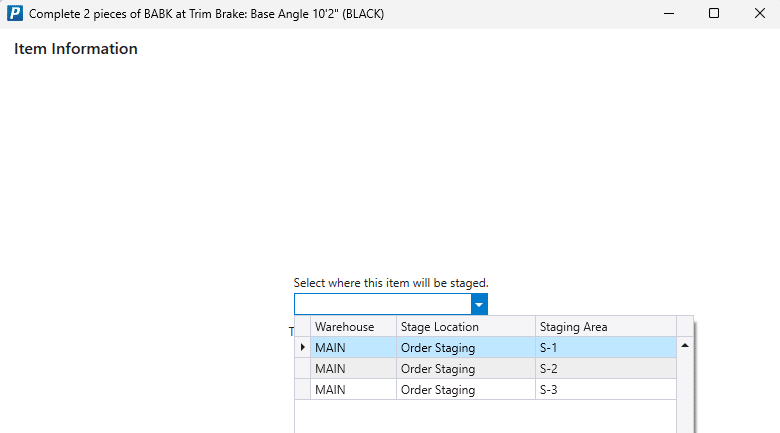Image resolution: width=780 pixels, height=433 pixels.
Task: Click MAIN warehouse in the S-2 row
Action: [x=352, y=369]
